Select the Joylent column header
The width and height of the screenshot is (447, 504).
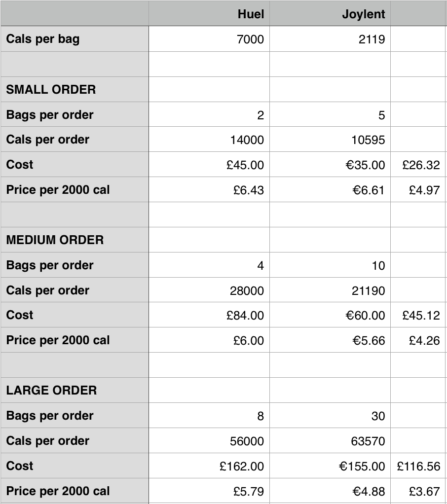point(330,13)
